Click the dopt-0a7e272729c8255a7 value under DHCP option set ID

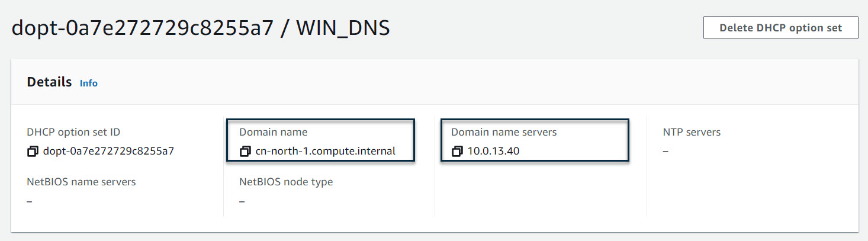coord(108,151)
